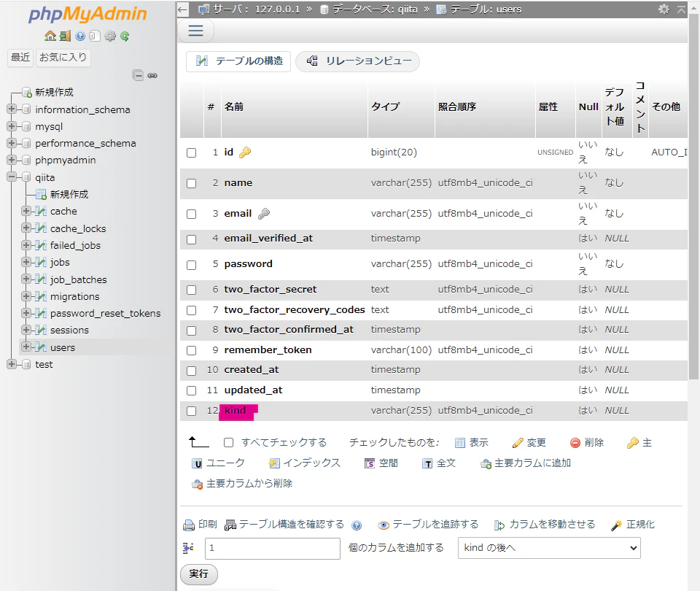Tick the kind column checkbox
Image resolution: width=700 pixels, height=591 pixels.
tap(192, 411)
